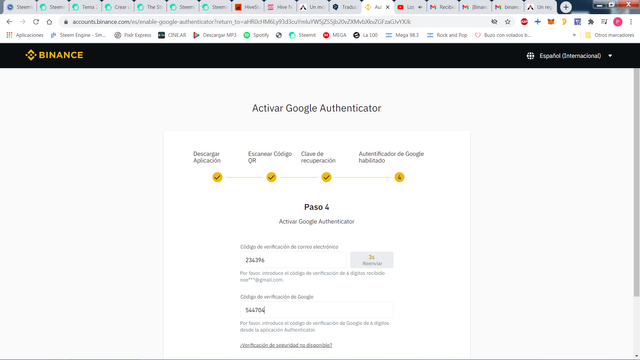Close the active Binance tab
This screenshot has width=640, height=360.
coord(388,7)
